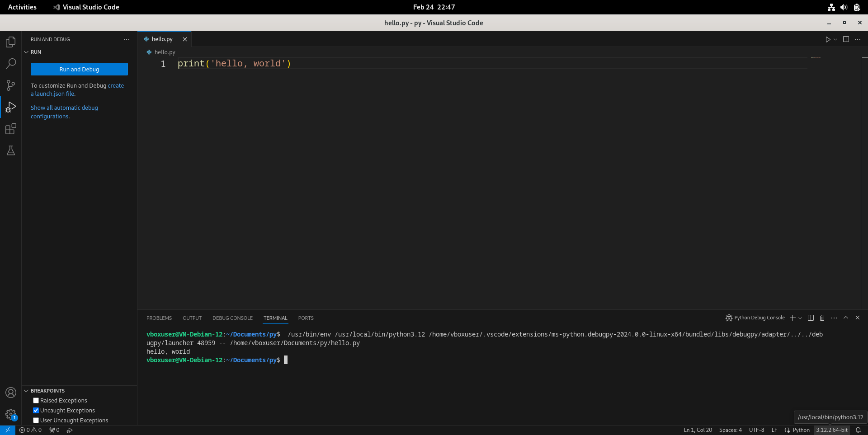The width and height of the screenshot is (868, 435).
Task: Change Spaces: 4 indentation setting
Action: [731, 430]
